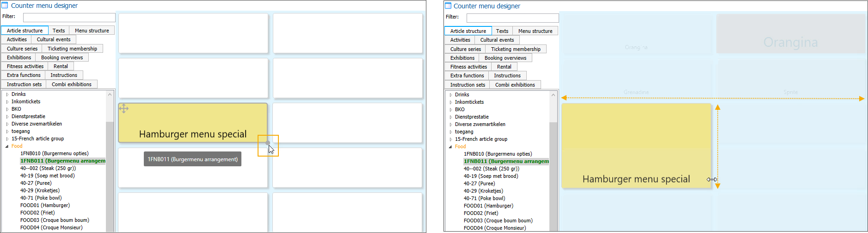
Task: Expand 15-French article group in the right tree
Action: [x=451, y=139]
